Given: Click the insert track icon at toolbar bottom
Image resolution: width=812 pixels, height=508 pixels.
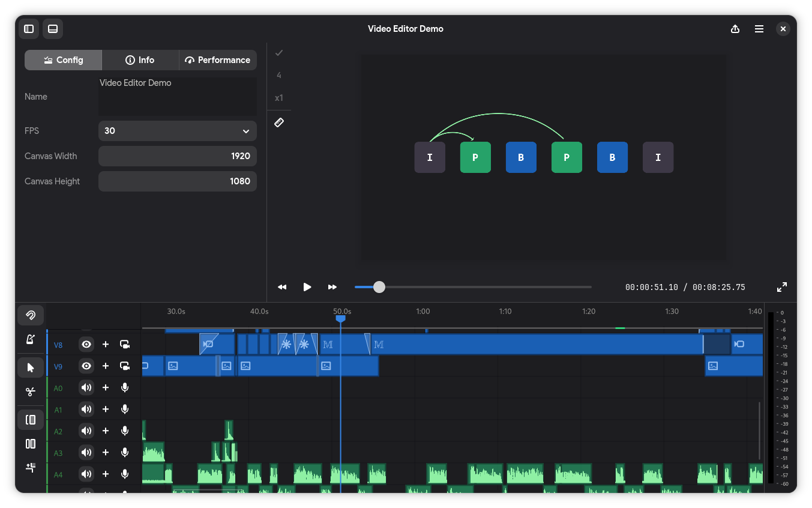Looking at the screenshot, I should 31,468.
